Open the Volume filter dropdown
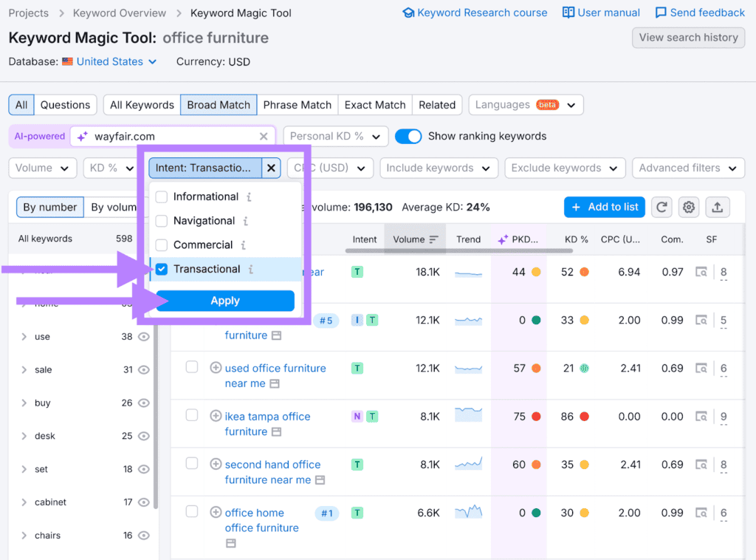This screenshot has height=560, width=756. (43, 168)
